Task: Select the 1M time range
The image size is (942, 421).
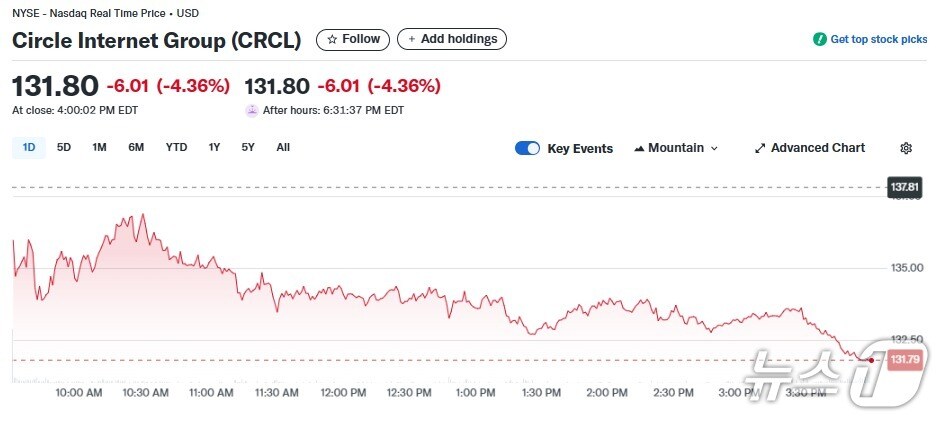Action: 99,147
